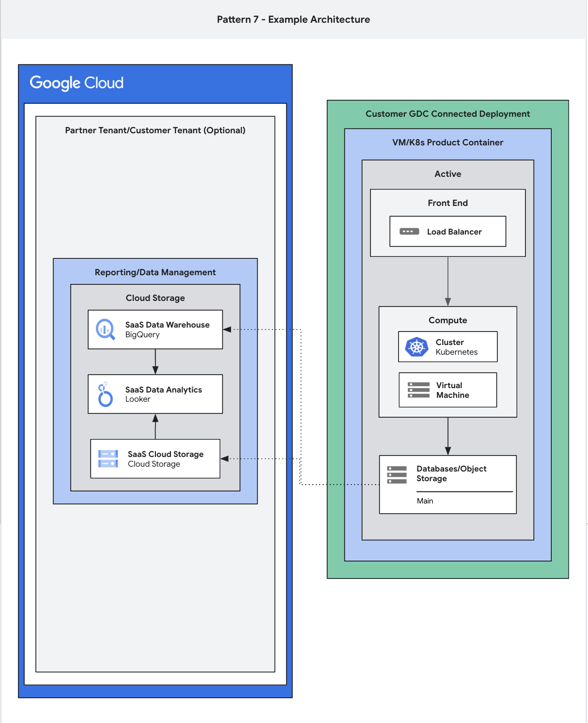588x723 pixels.
Task: Select the SaaS Cloud Storage server icon
Action: (x=108, y=459)
